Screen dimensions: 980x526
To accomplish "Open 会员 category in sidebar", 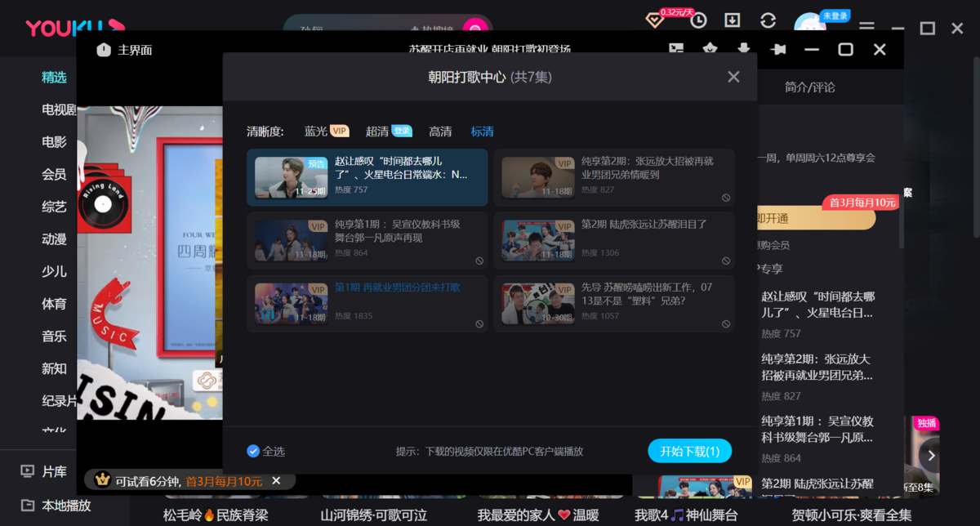I will tap(54, 175).
